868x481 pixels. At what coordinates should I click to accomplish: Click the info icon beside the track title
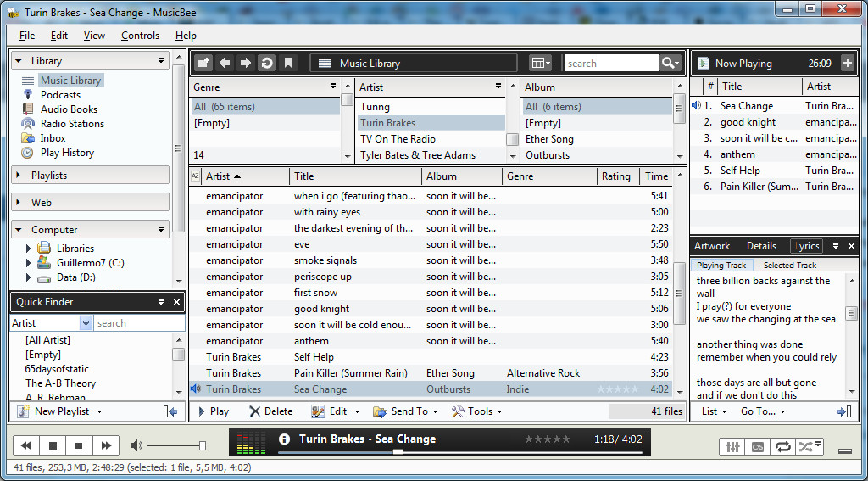click(x=284, y=439)
